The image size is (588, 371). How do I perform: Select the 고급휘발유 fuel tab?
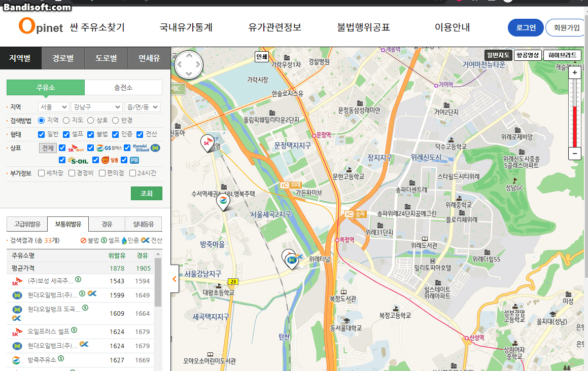27,224
